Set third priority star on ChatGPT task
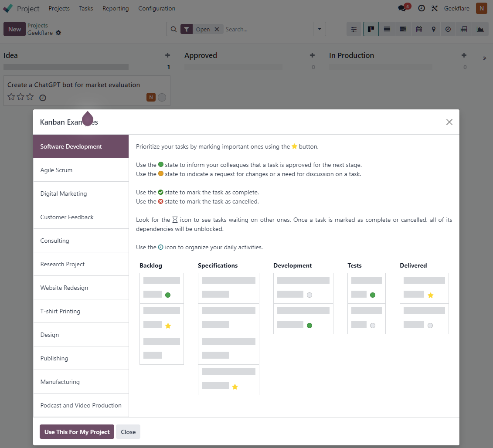 click(x=30, y=97)
